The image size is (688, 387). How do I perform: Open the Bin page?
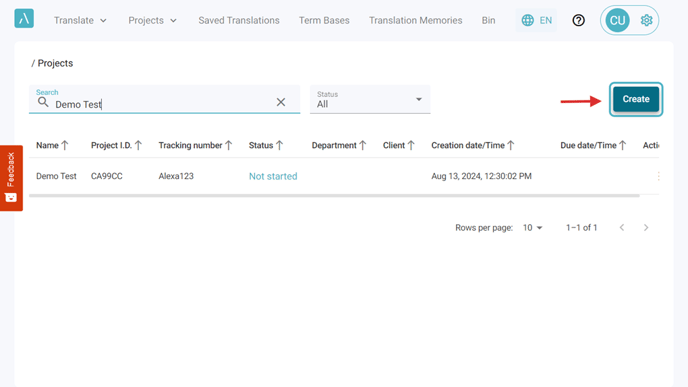pyautogui.click(x=488, y=20)
